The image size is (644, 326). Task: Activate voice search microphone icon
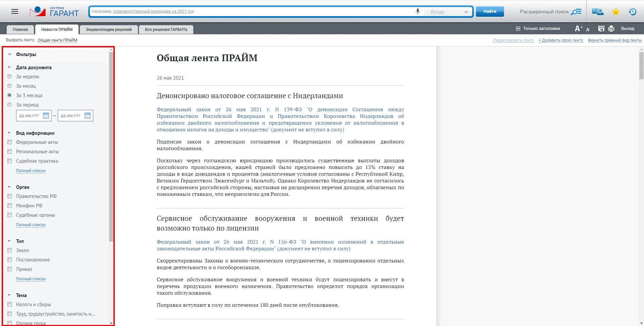pyautogui.click(x=418, y=11)
